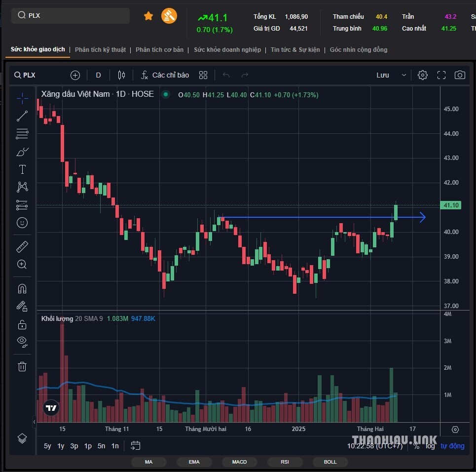Select the 1n time range
Screen dimensions: 476x472
tap(115, 446)
